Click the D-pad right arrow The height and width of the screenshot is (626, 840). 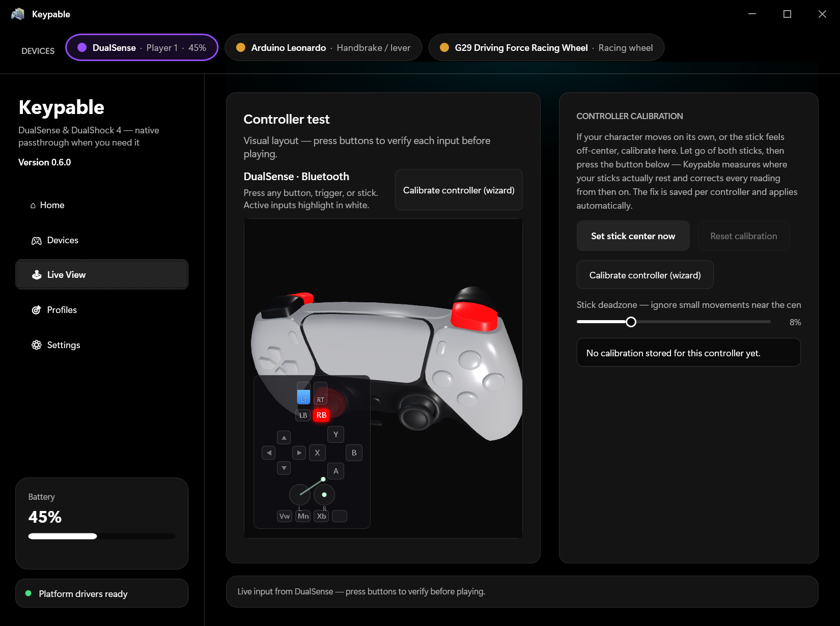[x=299, y=452]
